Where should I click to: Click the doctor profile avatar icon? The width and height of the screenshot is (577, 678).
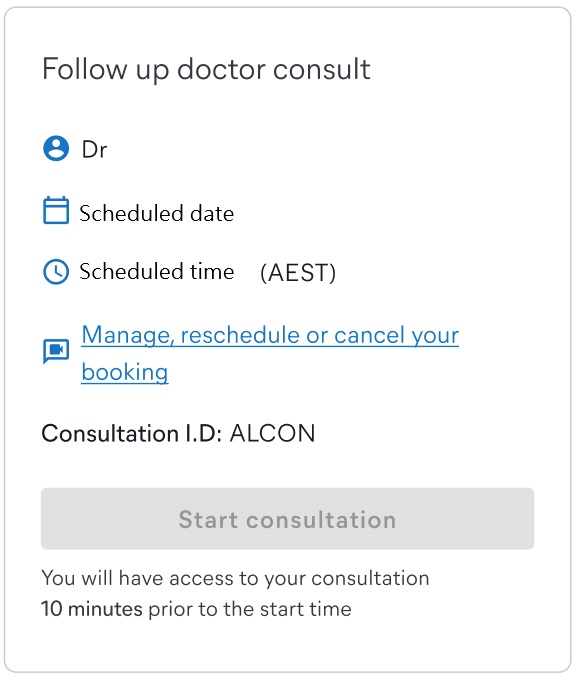56,149
